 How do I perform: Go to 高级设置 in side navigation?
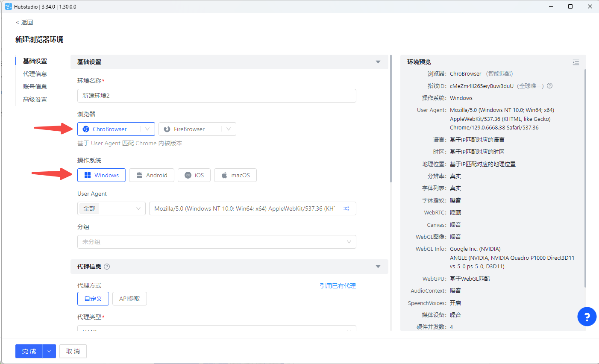(x=35, y=100)
